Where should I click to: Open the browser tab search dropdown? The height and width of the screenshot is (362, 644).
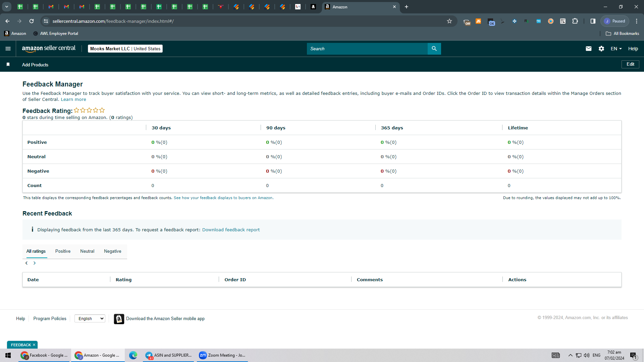[6, 7]
